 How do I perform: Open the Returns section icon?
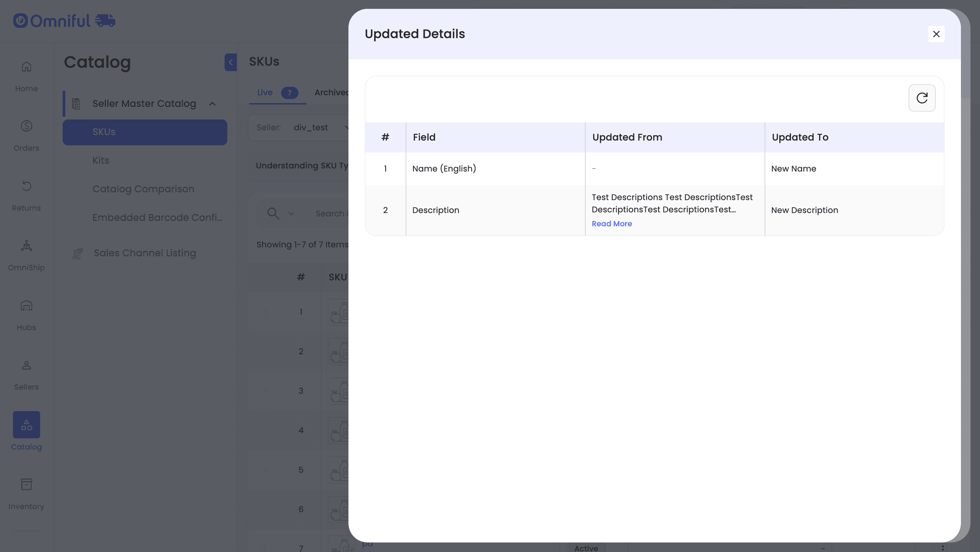[x=26, y=186]
